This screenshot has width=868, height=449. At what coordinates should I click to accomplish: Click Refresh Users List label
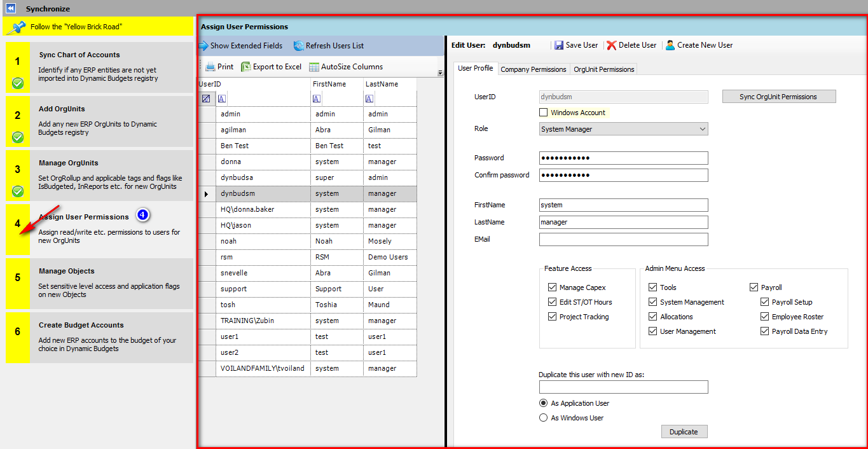(x=335, y=46)
